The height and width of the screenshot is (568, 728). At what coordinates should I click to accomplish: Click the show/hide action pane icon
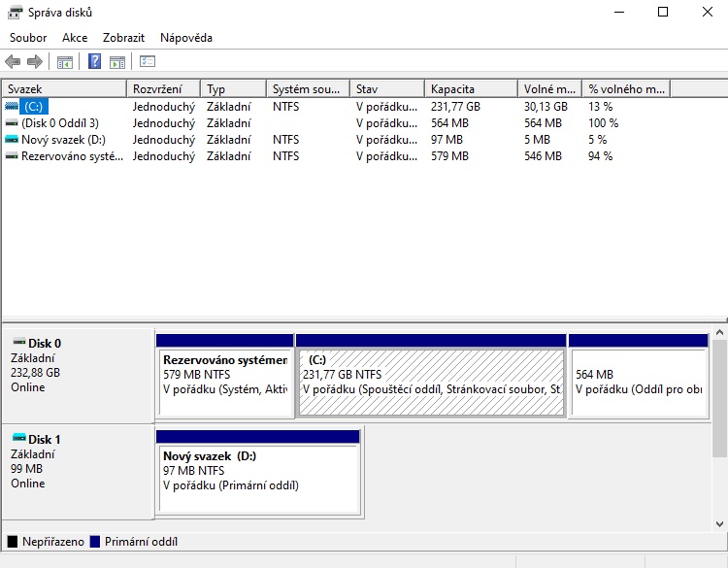(x=117, y=62)
